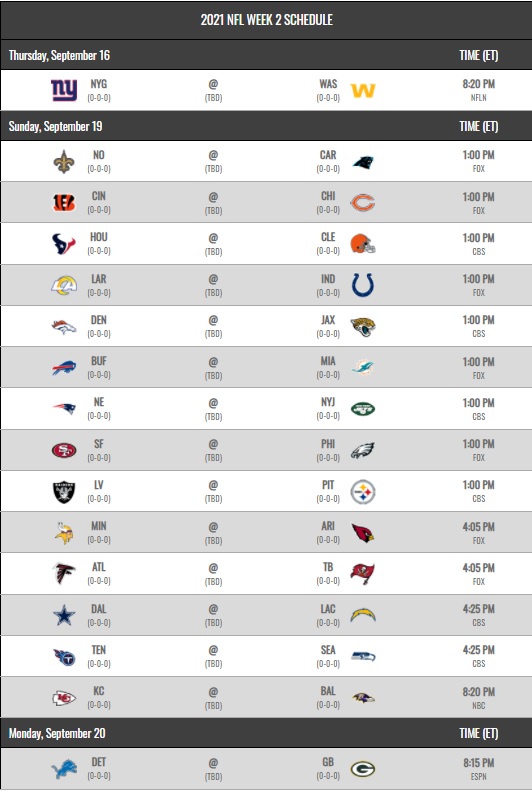
Task: Click the Monday, September 20 header
Action: coord(57,733)
